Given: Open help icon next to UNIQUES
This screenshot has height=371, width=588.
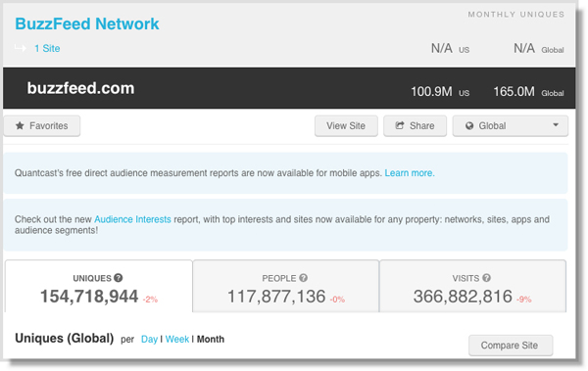Looking at the screenshot, I should click(119, 278).
